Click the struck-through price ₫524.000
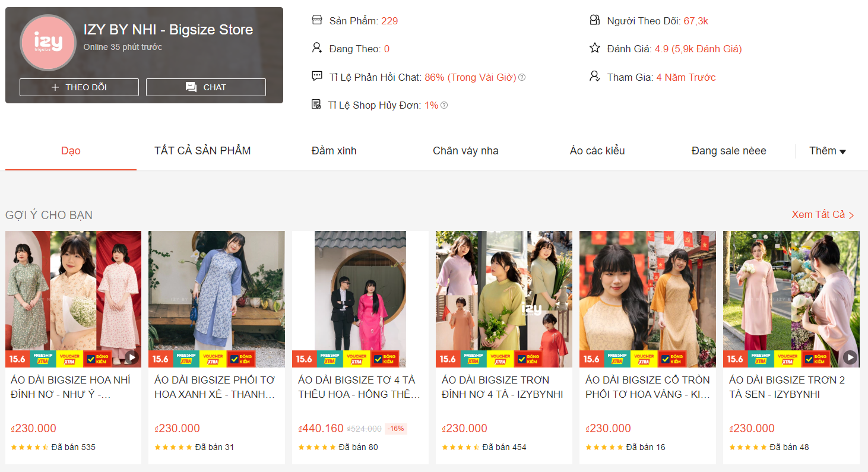The height and width of the screenshot is (472, 868). pyautogui.click(x=364, y=429)
